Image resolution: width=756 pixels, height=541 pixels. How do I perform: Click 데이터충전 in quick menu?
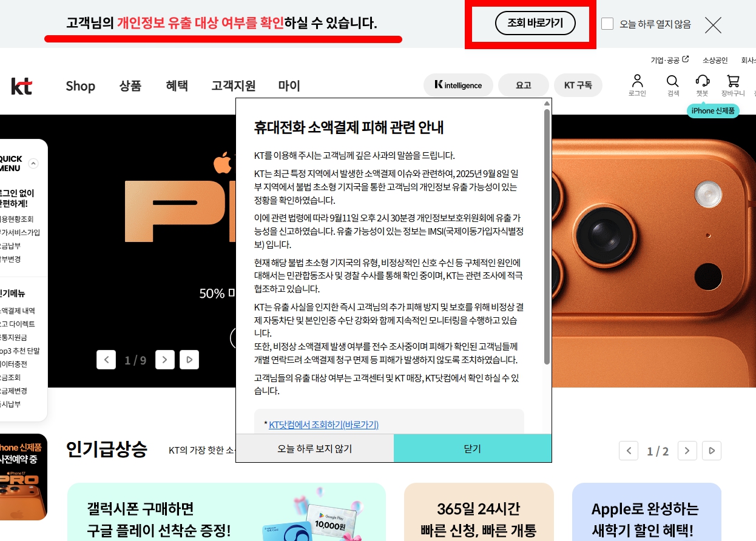(14, 364)
